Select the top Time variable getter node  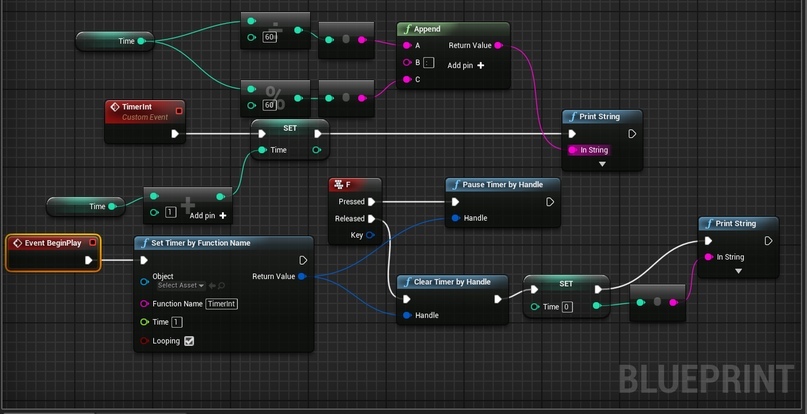(x=115, y=41)
